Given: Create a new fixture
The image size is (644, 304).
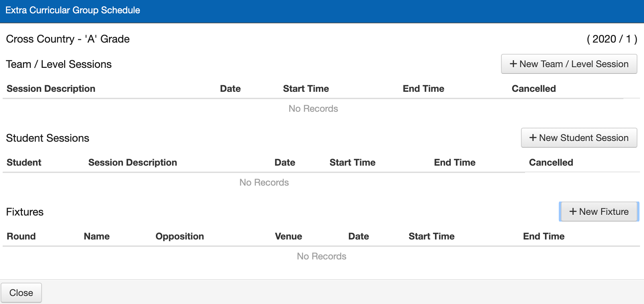Looking at the screenshot, I should pyautogui.click(x=599, y=212).
